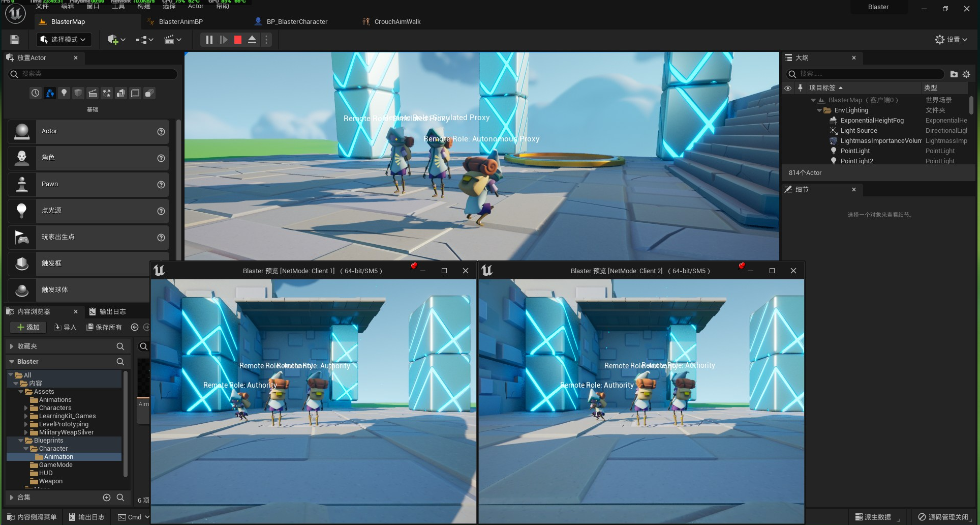
Task: Save the level with the floppy disk icon
Action: click(x=15, y=40)
